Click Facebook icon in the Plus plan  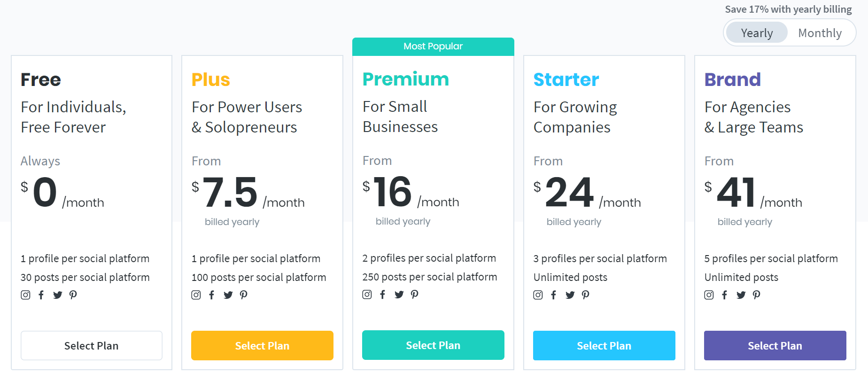point(212,295)
